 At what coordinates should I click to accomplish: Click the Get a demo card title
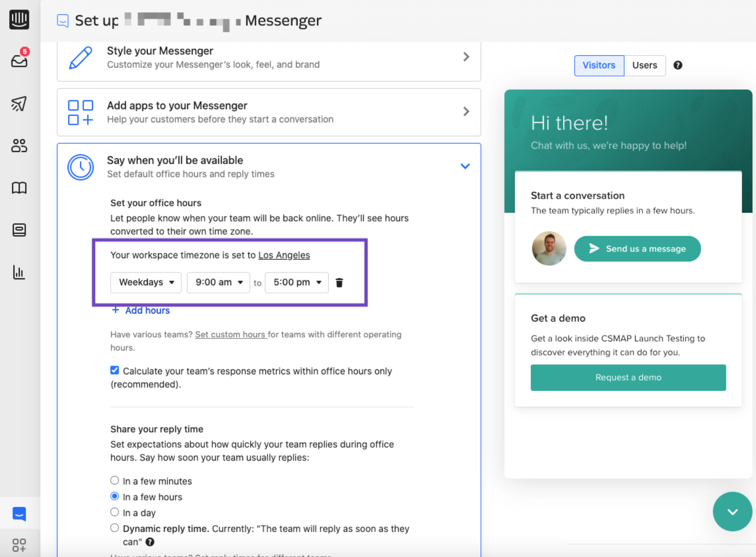[x=558, y=318]
